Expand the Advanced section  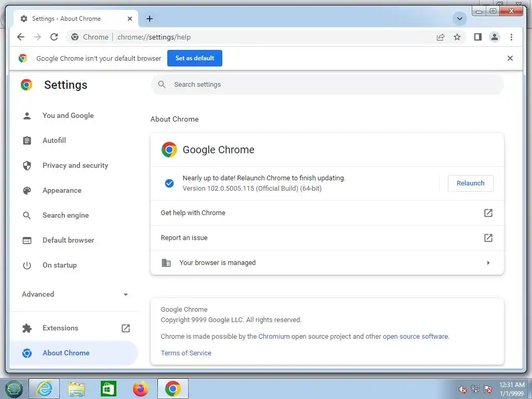coord(75,294)
